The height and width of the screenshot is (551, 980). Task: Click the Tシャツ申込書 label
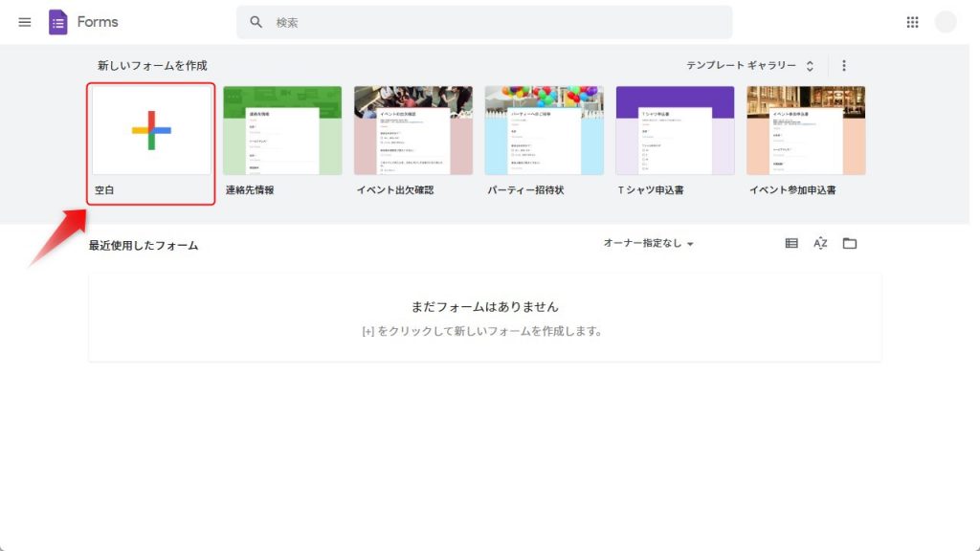tap(651, 190)
